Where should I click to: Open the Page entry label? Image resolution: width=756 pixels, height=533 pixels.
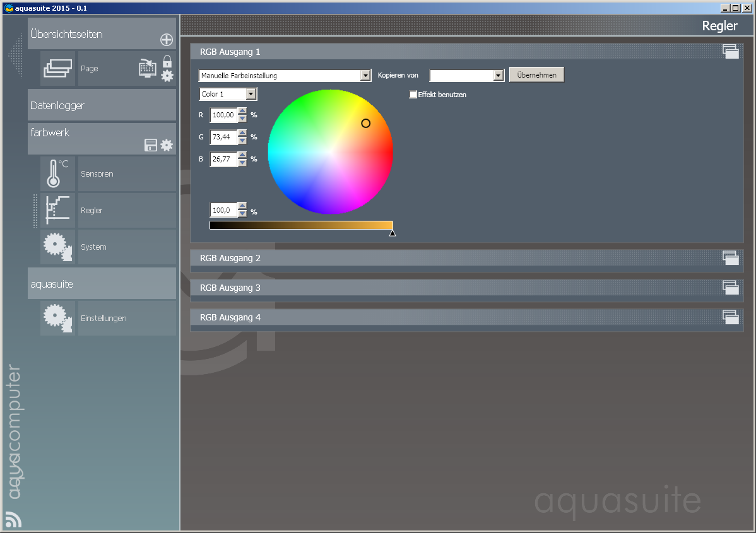coord(89,68)
